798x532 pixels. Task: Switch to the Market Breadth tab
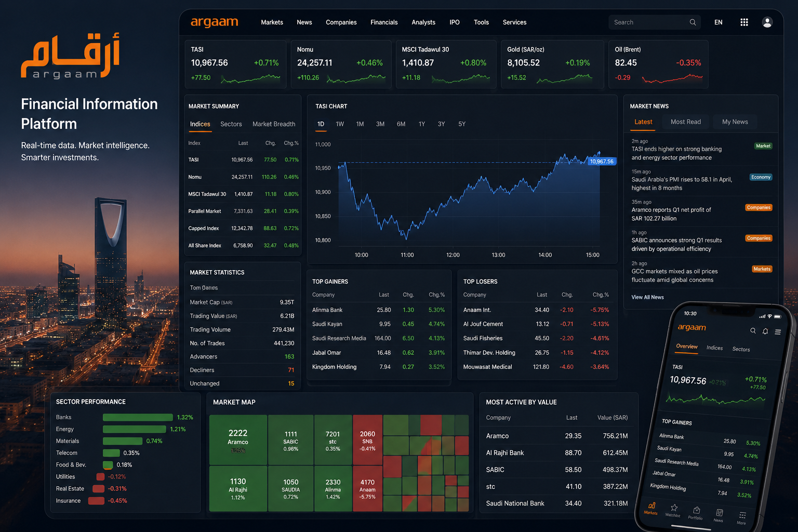274,124
